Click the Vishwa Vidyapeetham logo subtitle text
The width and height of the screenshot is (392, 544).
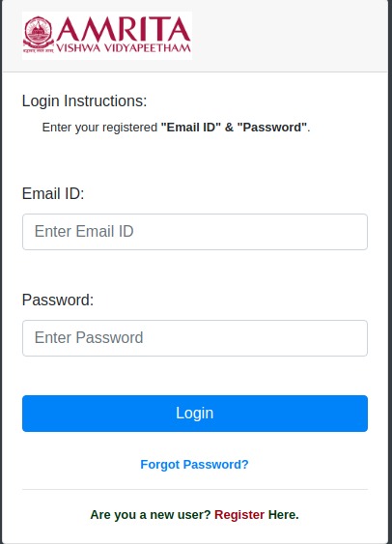coord(124,48)
